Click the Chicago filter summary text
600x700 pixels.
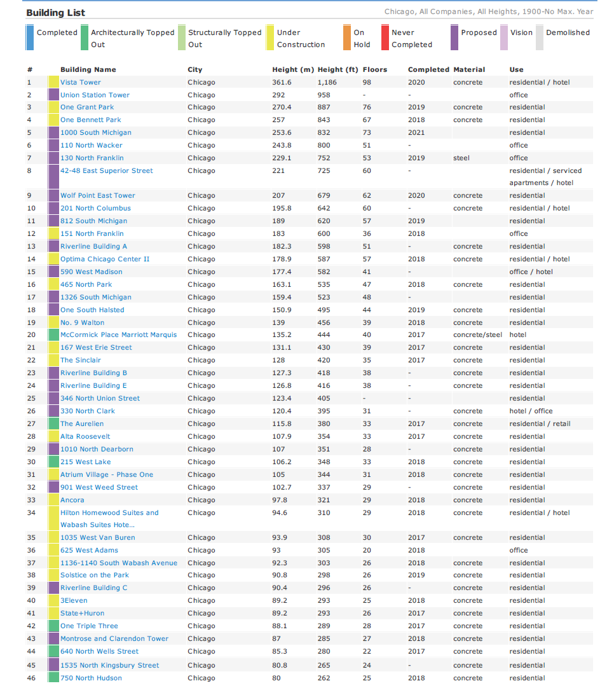(x=489, y=11)
